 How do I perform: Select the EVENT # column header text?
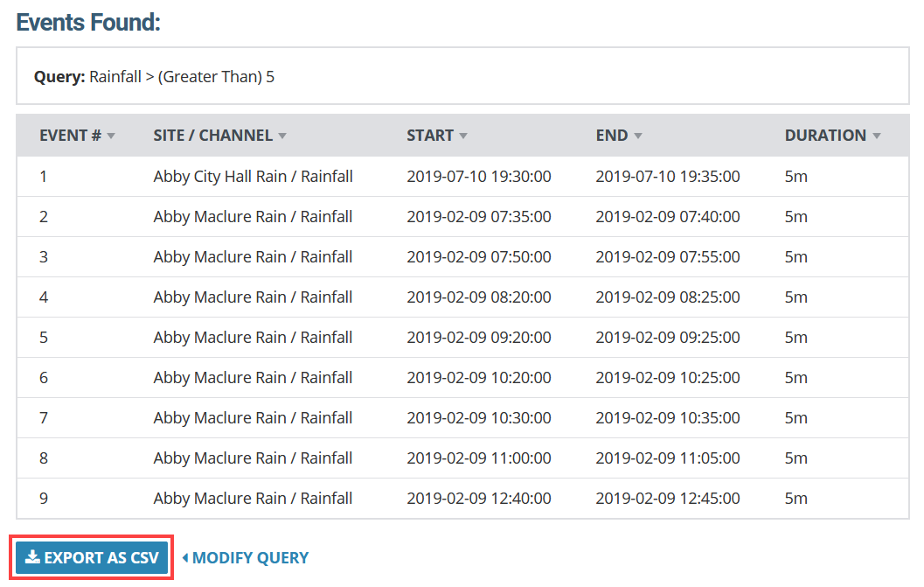tap(70, 136)
